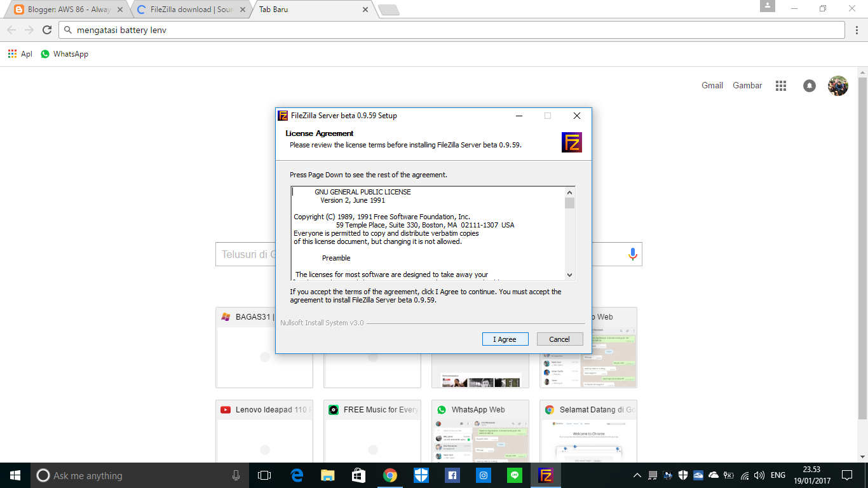Open the Facebook taskbar app
The width and height of the screenshot is (868, 488).
coord(452,475)
